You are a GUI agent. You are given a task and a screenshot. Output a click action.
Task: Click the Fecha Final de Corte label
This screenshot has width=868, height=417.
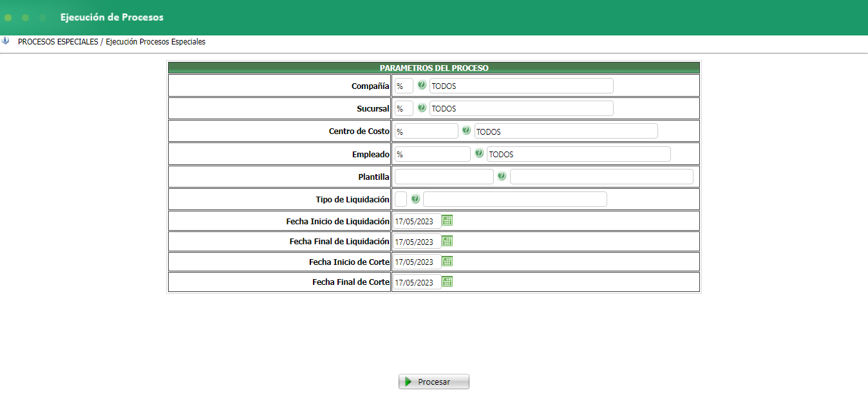pyautogui.click(x=351, y=282)
